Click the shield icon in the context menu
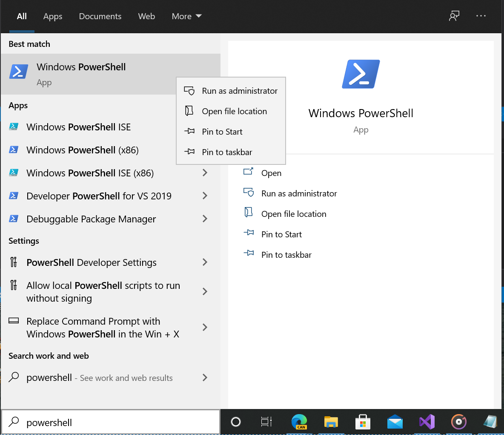Screen dimensions: 504x435 point(189,91)
